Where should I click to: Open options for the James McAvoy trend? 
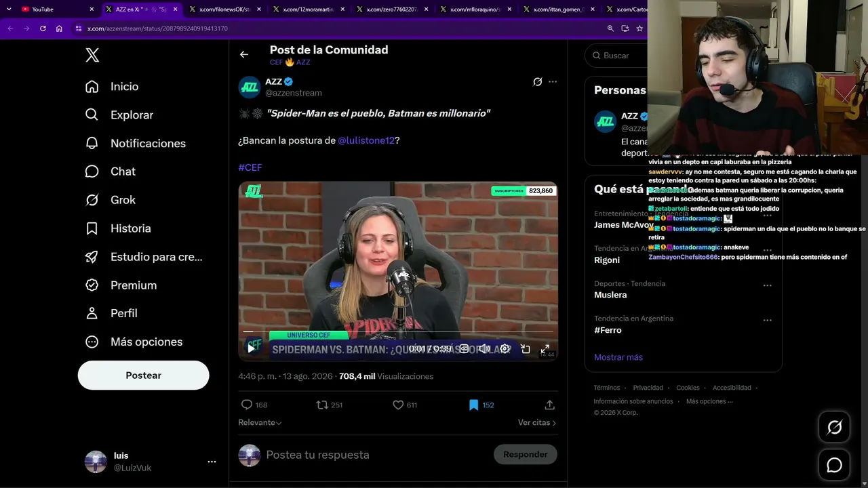[768, 216]
